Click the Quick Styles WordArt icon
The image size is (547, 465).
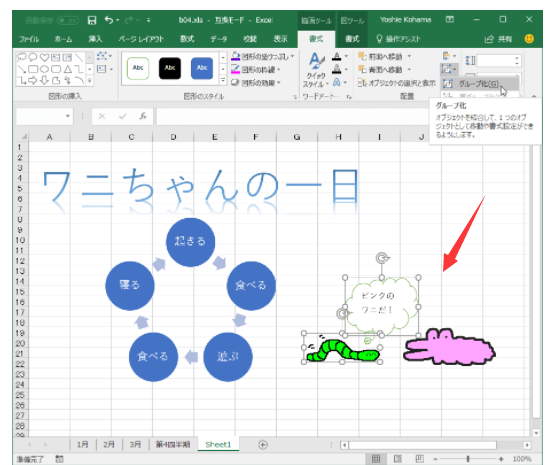coord(316,61)
